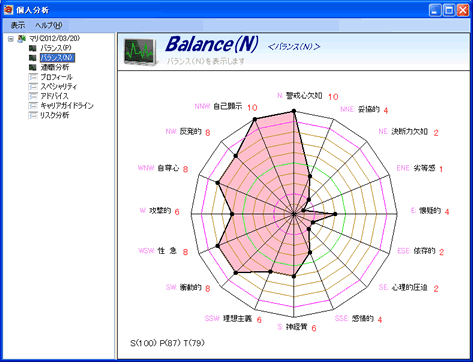Click the document icon beside アドバイス
This screenshot has height=362, width=473.
click(x=33, y=96)
